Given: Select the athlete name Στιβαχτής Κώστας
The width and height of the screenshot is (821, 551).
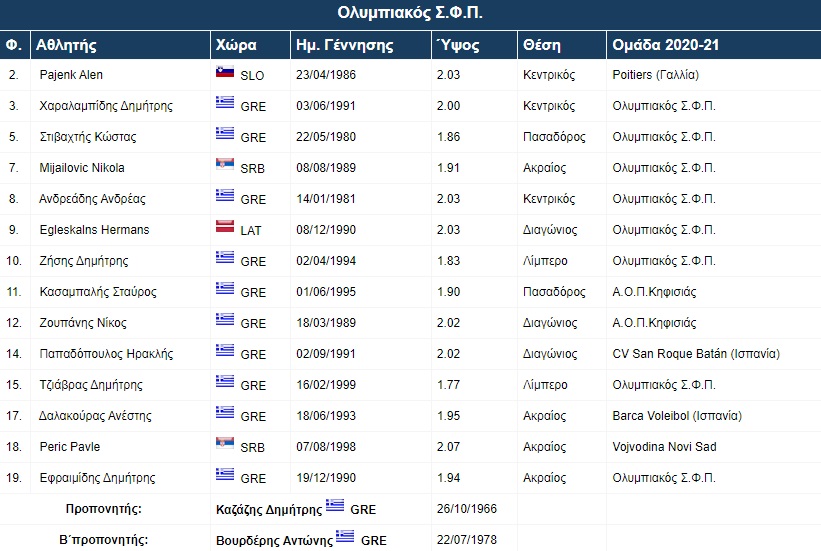Looking at the screenshot, I should 87,137.
